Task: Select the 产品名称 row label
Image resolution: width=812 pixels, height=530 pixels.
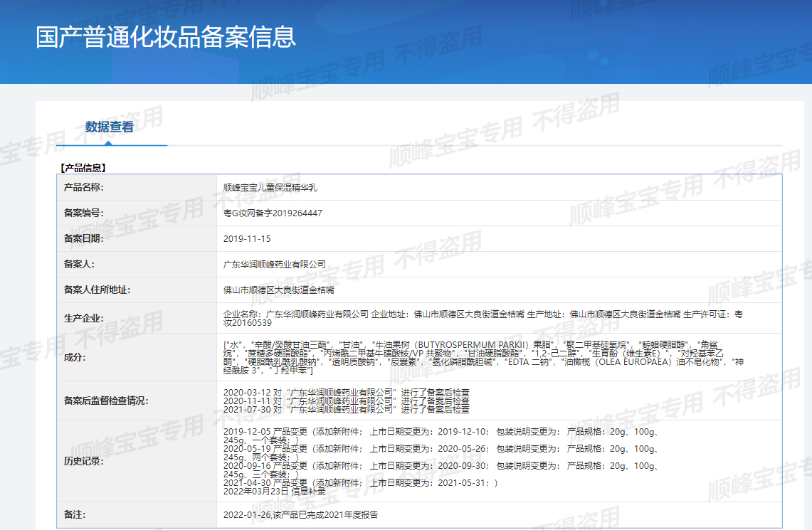Action: (x=84, y=187)
